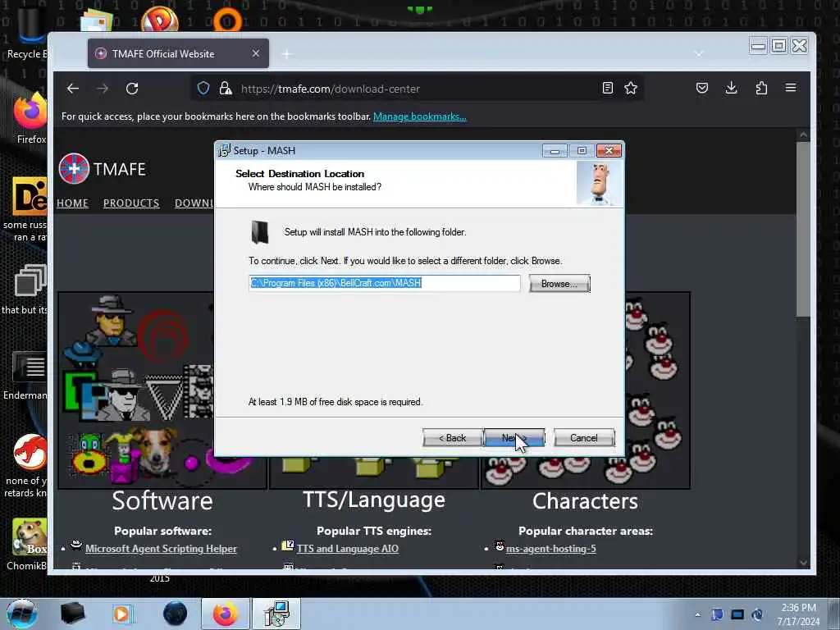The height and width of the screenshot is (630, 840).
Task: Open the PRODUCTS menu on TMAFE site
Action: [131, 203]
